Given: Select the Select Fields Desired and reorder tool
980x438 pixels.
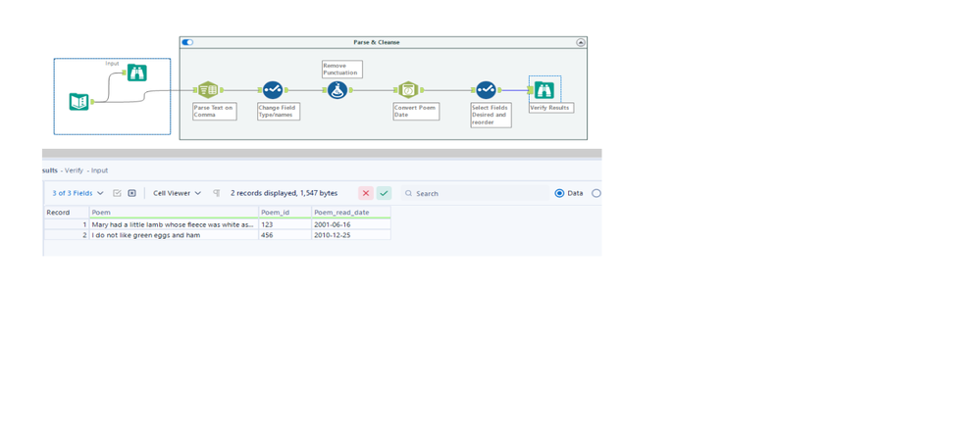Looking at the screenshot, I should (x=486, y=90).
